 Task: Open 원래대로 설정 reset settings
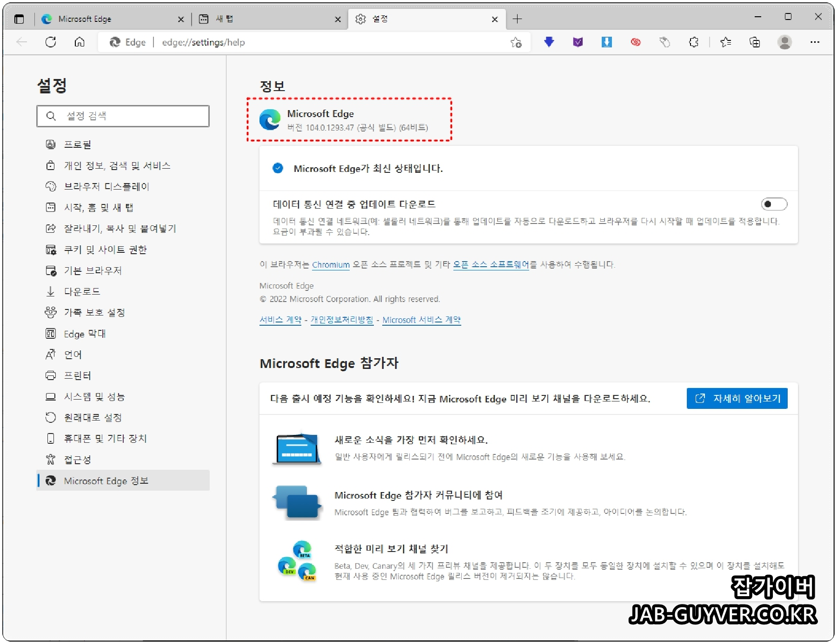coord(123,417)
